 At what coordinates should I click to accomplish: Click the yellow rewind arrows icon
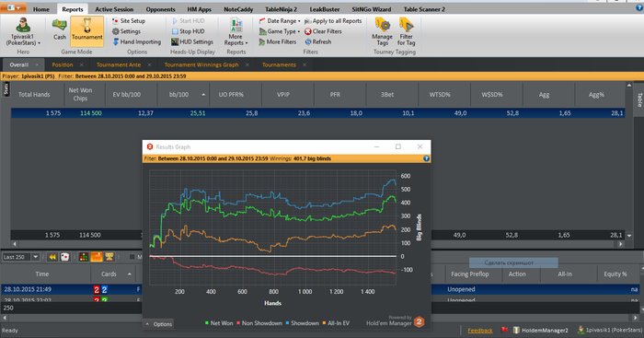[52, 257]
